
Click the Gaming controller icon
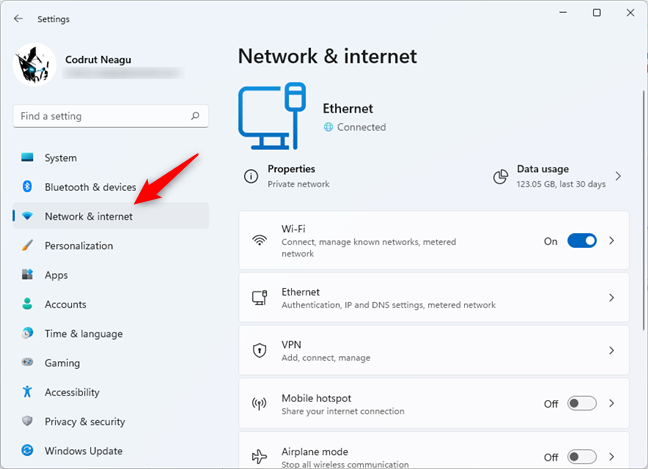[27, 362]
